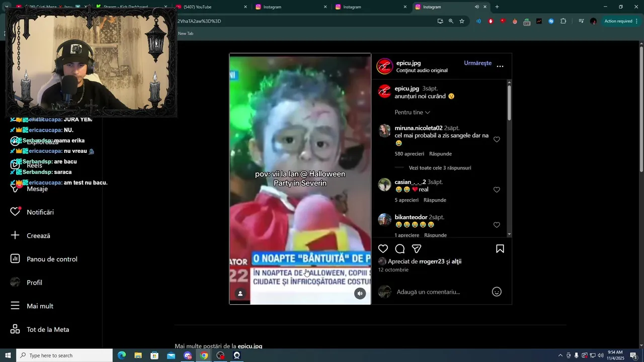Show tagged people icon on the reel
This screenshot has height=362, width=644.
[240, 294]
